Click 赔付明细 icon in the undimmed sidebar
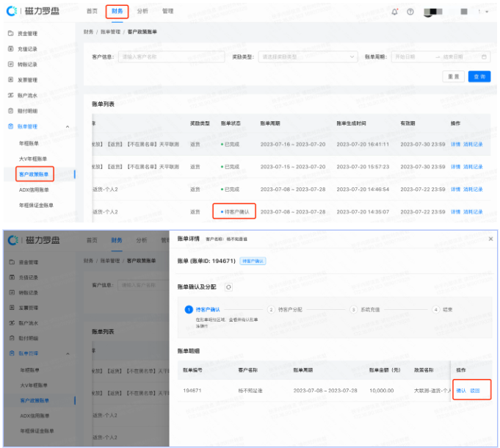Screen dimensions: 500x448 coord(10,111)
